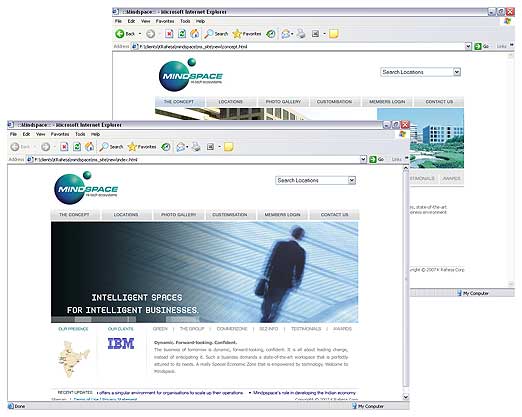This screenshot has width=522, height=417.
Task: Click History icon in back concept.html window
Action: tap(271, 34)
